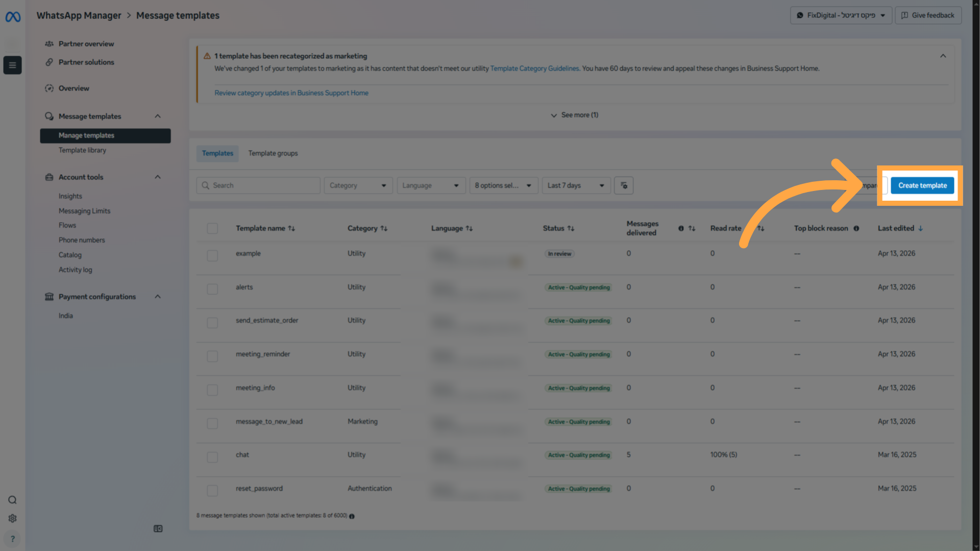Select Manage templates in sidebar

tap(106, 135)
